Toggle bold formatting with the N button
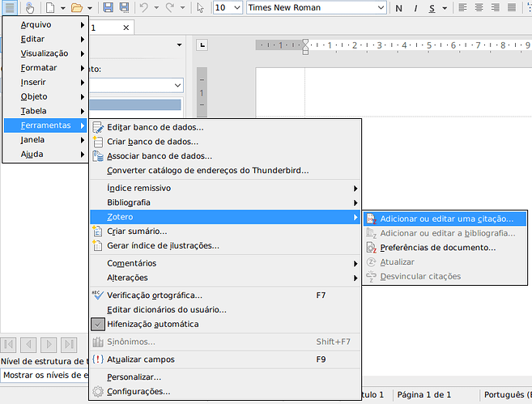The image size is (532, 404). (x=400, y=8)
